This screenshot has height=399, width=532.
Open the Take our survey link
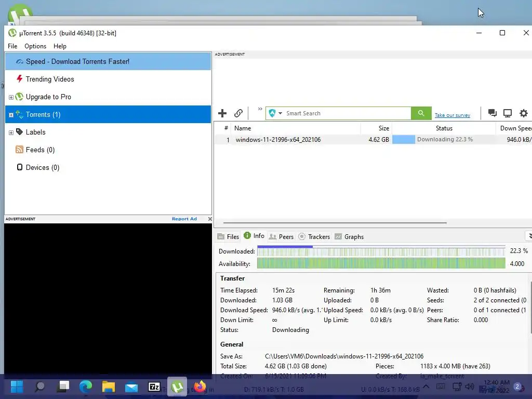453,115
